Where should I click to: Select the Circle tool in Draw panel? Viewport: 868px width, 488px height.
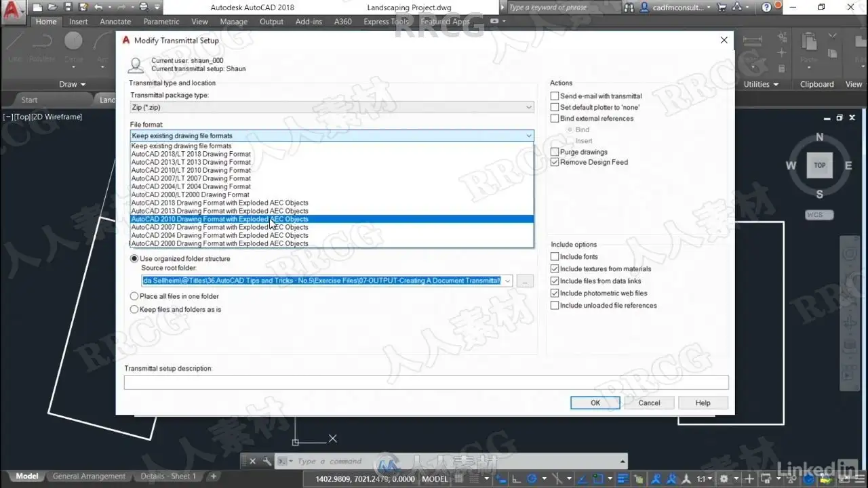(x=73, y=46)
